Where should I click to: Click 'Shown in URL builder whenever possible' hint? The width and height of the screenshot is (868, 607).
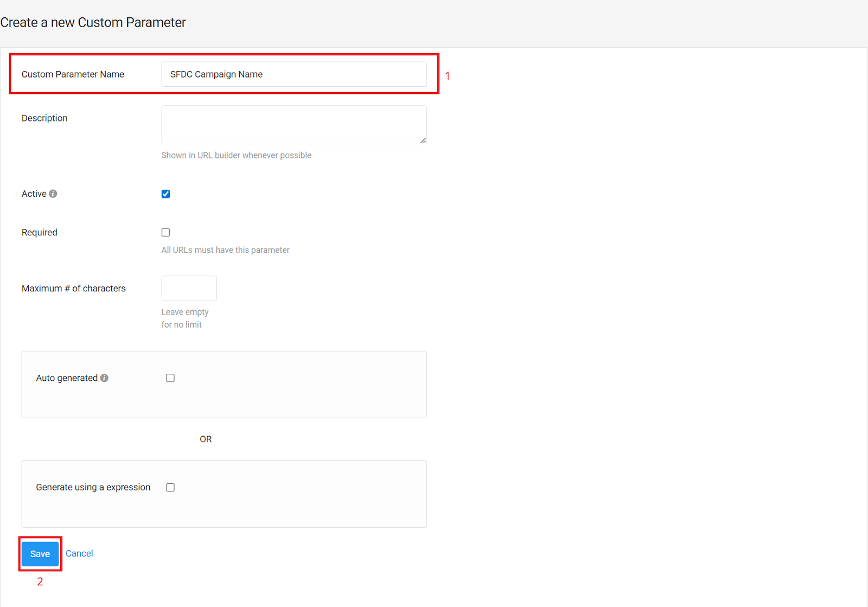click(x=237, y=155)
